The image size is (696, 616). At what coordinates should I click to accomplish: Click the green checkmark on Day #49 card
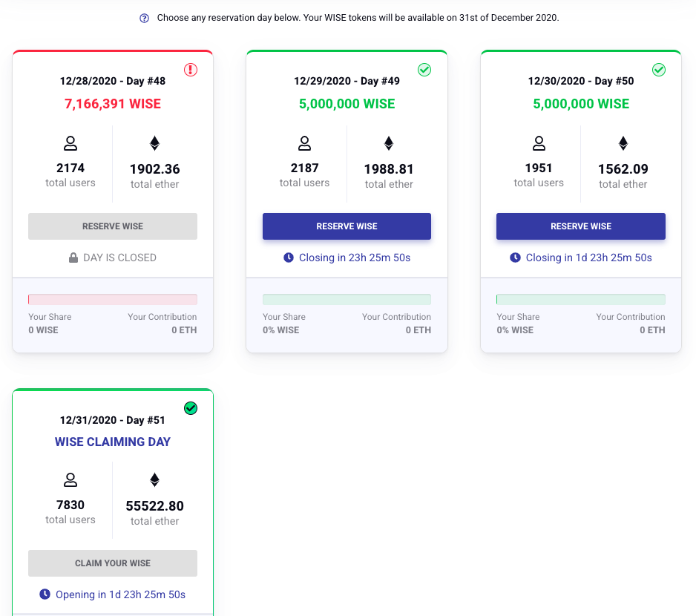[424, 70]
